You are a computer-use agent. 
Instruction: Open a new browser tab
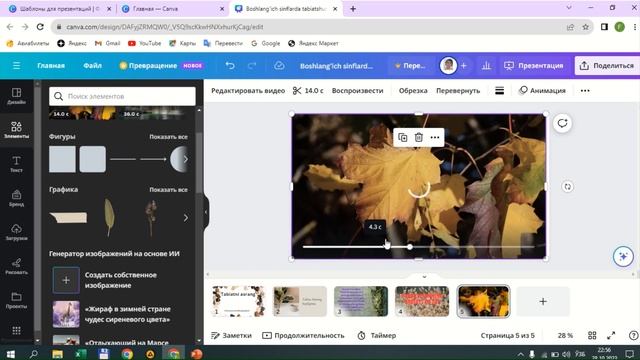pos(353,9)
